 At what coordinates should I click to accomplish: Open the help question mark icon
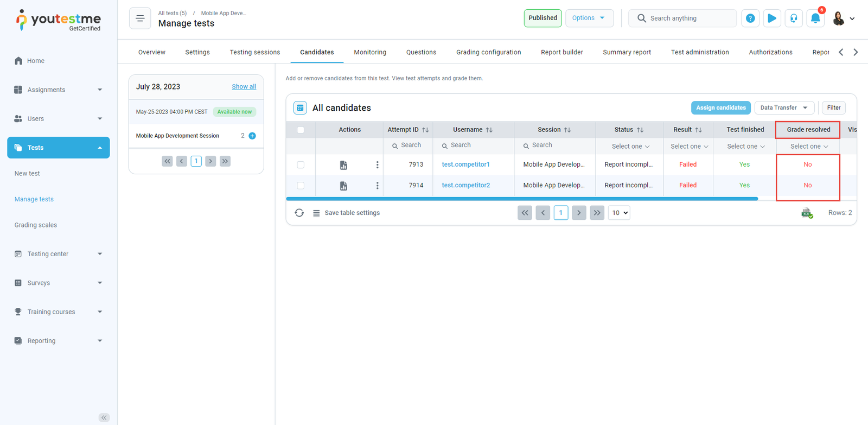(x=750, y=18)
